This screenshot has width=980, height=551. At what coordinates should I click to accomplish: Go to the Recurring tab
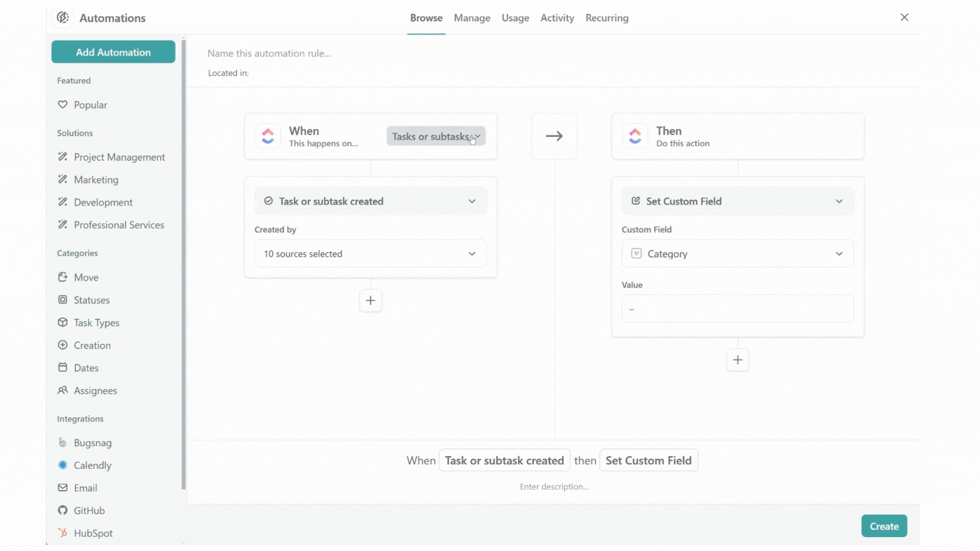tap(606, 18)
